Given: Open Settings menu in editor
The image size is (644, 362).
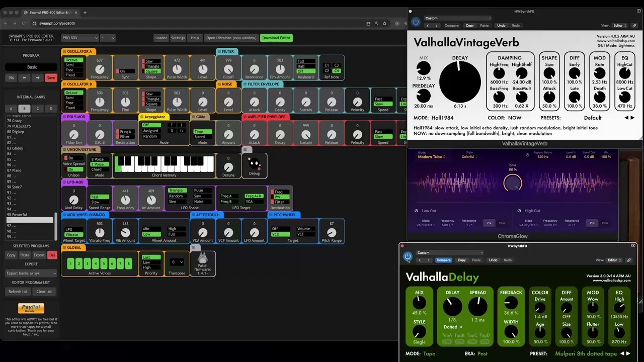Looking at the screenshot, I should click(178, 38).
